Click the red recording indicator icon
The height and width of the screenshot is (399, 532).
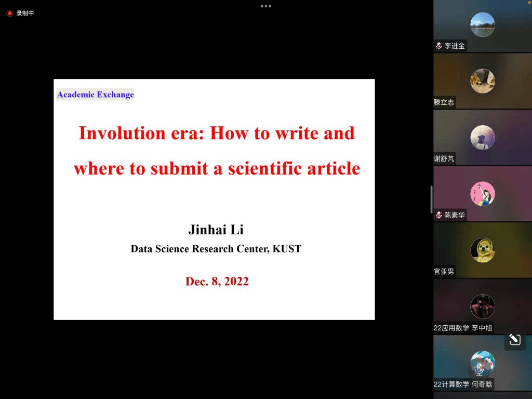click(9, 14)
